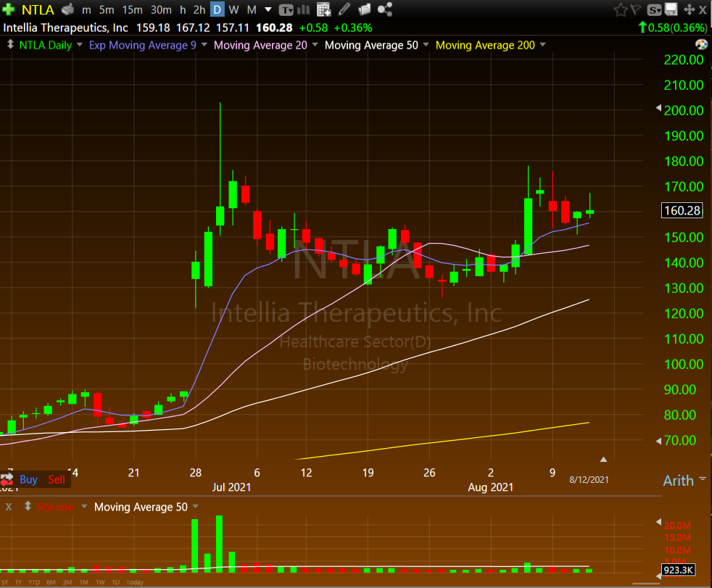712x588 pixels.
Task: Click the 160.28 current price label
Action: point(682,210)
